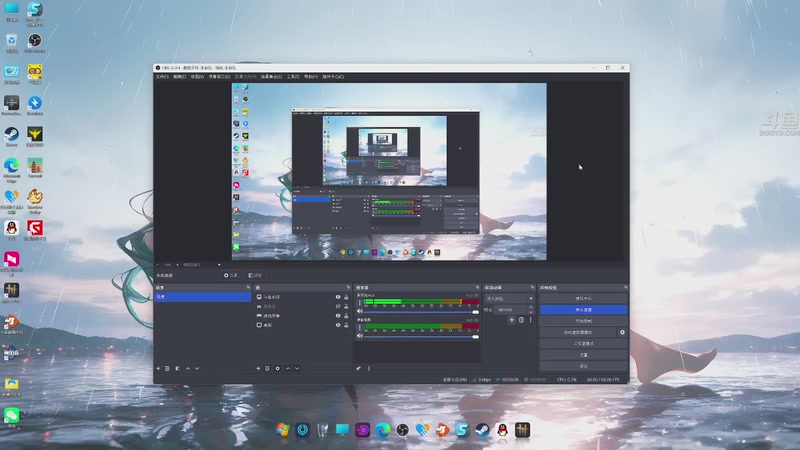Hide the 桌面 display source eye icon

(338, 325)
